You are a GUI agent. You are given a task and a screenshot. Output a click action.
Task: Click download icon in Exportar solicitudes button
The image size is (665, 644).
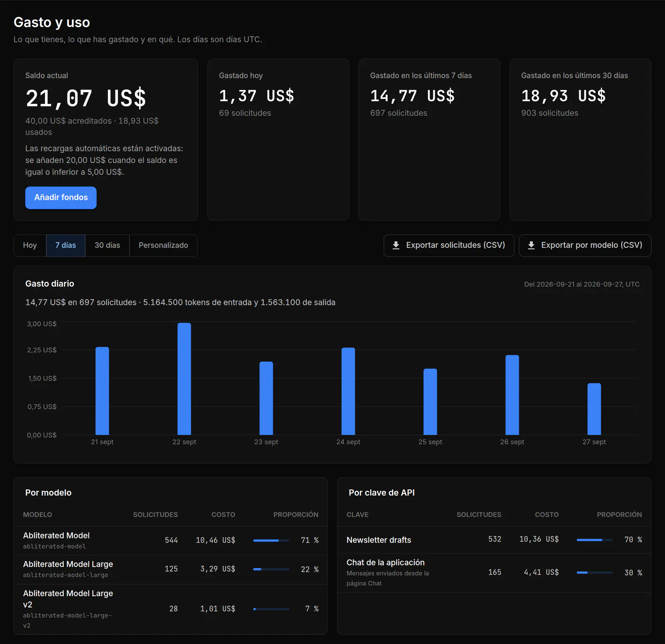coord(396,245)
